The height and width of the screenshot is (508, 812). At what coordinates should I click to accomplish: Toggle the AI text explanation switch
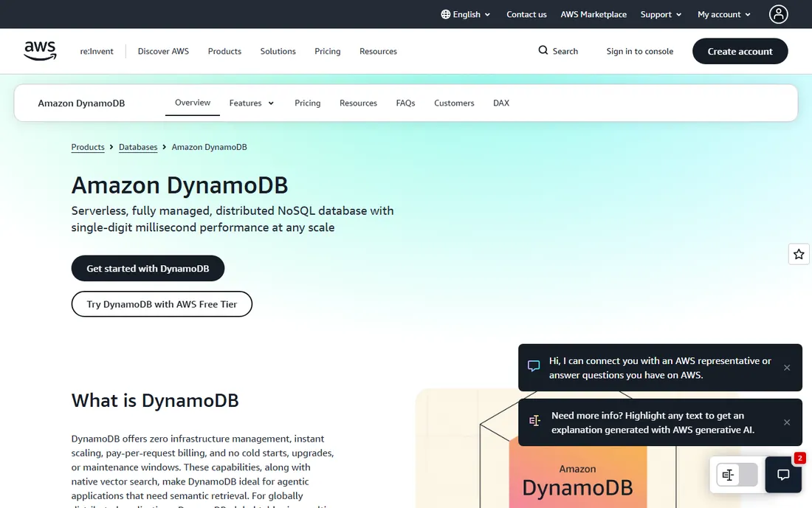737,474
